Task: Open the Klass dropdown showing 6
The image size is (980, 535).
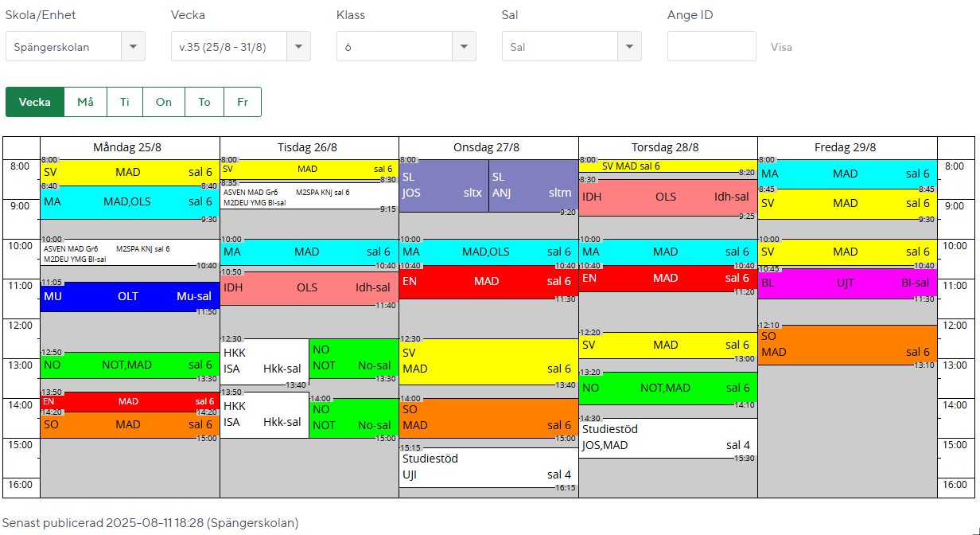Action: click(406, 47)
